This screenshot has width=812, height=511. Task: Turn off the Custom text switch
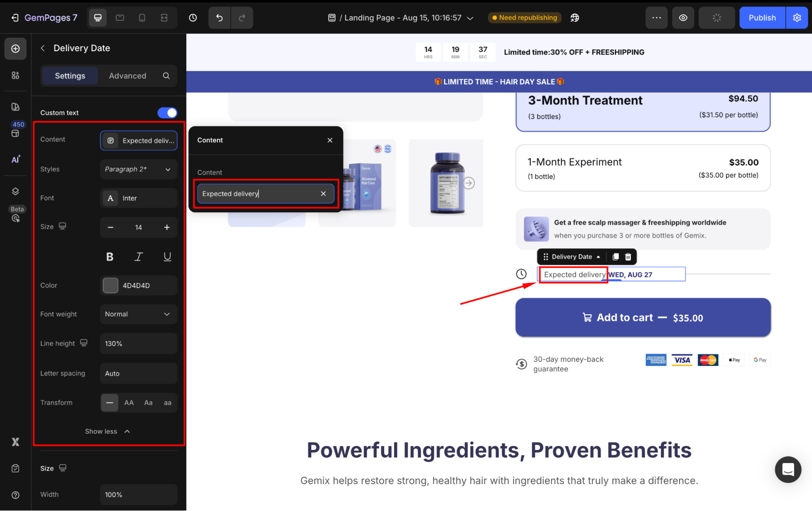[167, 113]
